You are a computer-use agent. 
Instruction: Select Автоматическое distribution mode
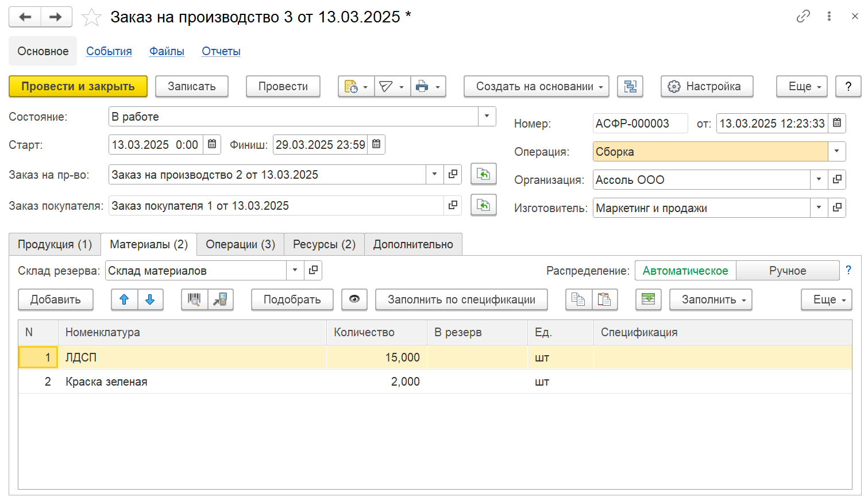click(685, 271)
